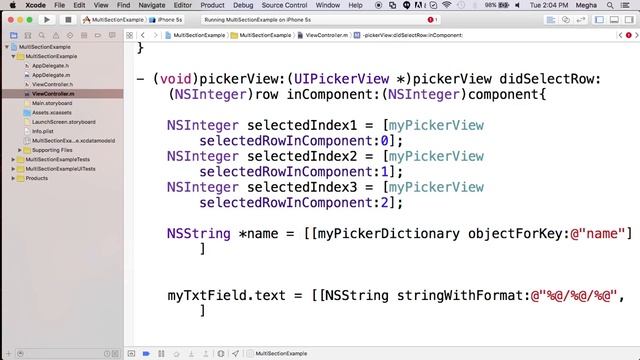Viewport: 640px width, 360px height.
Task: Click the Wi-Fi status icon
Action: pyautogui.click(x=447, y=5)
